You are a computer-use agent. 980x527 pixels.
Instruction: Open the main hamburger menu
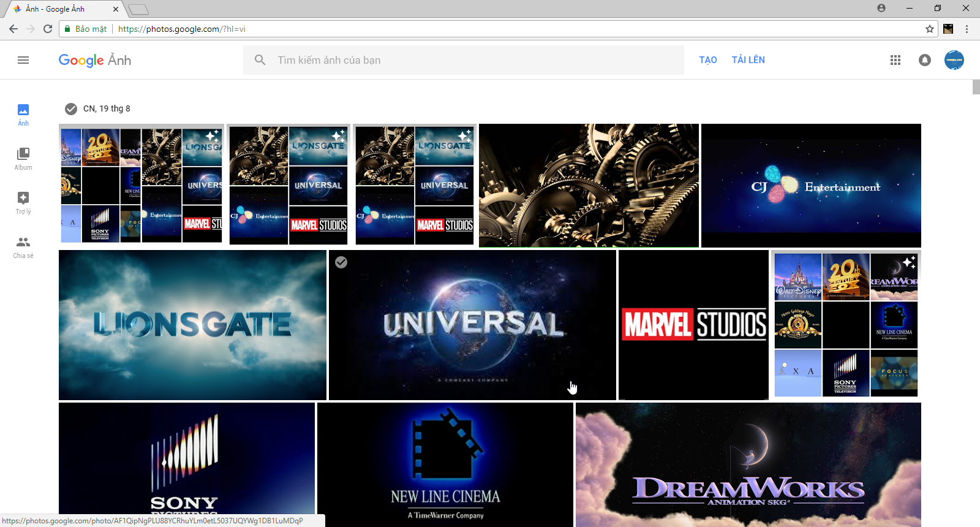click(x=23, y=60)
